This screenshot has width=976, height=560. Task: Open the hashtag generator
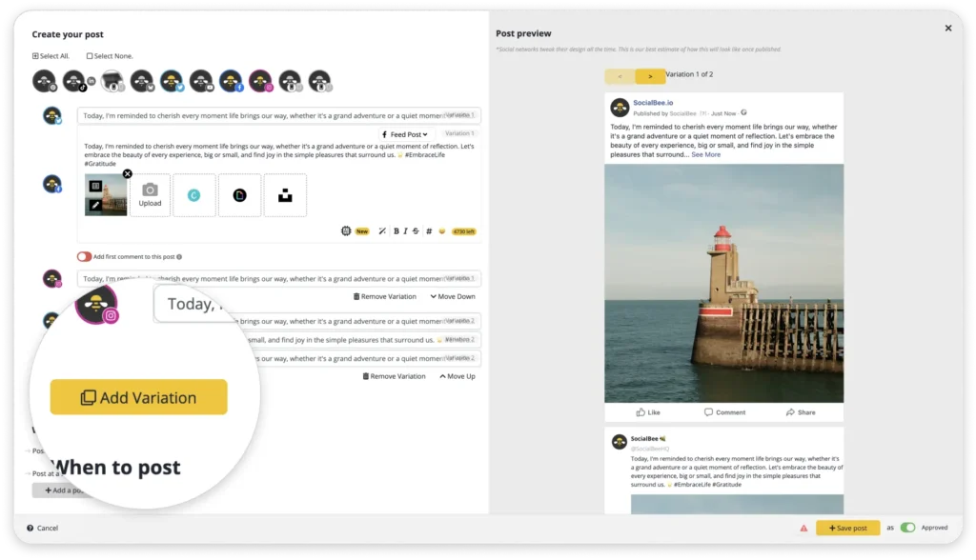429,230
